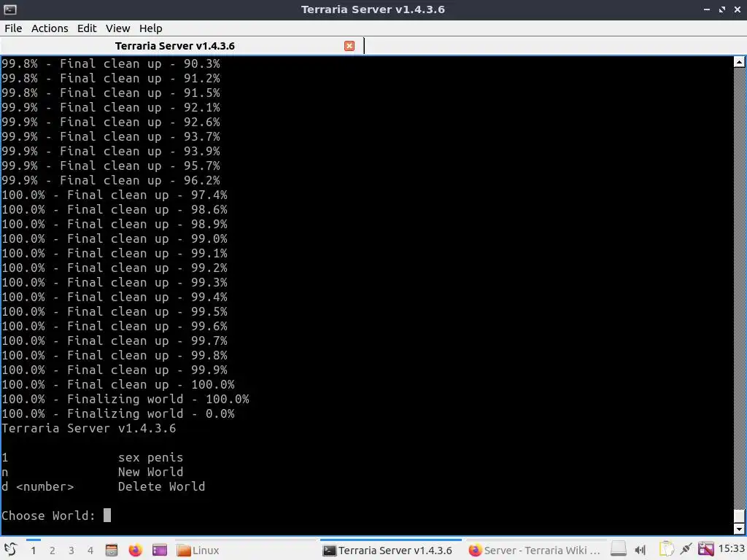Click the 'Final clean up - 96.2%' line

click(111, 181)
